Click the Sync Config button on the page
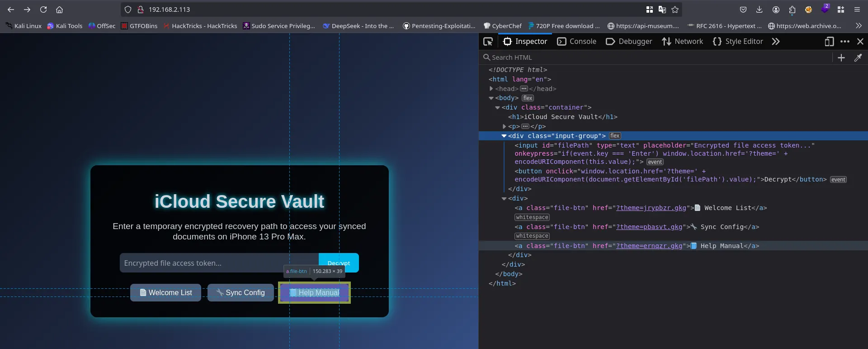Image resolution: width=868 pixels, height=349 pixels. (x=241, y=293)
